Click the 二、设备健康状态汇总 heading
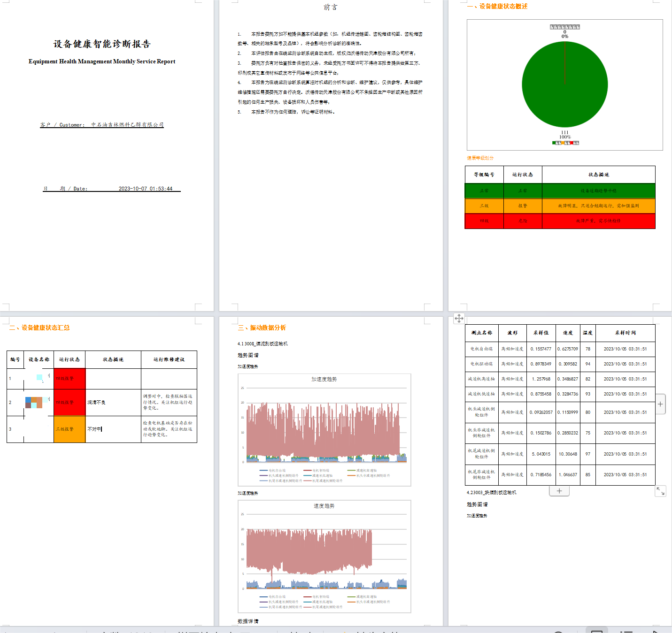Viewport: 672px width, 633px height. tap(39, 328)
